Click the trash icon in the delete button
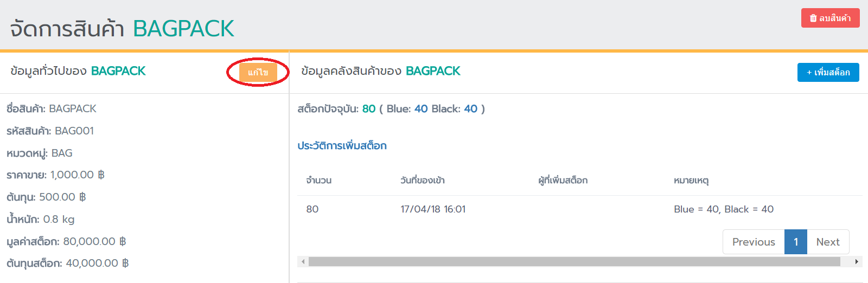Screen dimensions: 868x283 pyautogui.click(x=813, y=18)
